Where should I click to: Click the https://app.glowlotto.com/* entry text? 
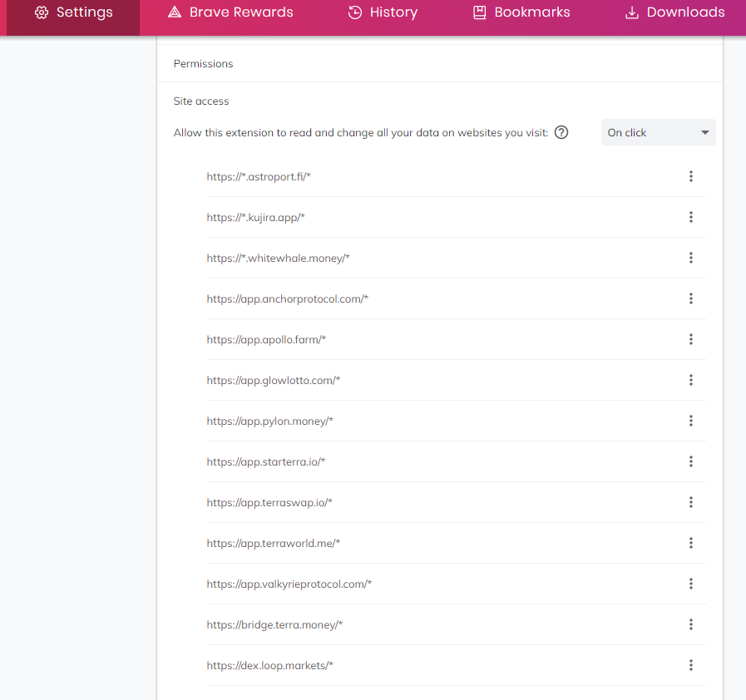point(273,381)
